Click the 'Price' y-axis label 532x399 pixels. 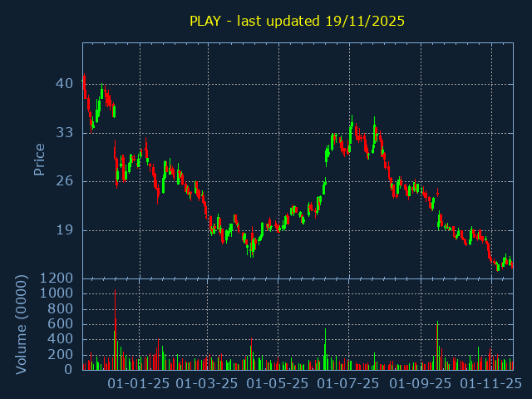click(39, 159)
